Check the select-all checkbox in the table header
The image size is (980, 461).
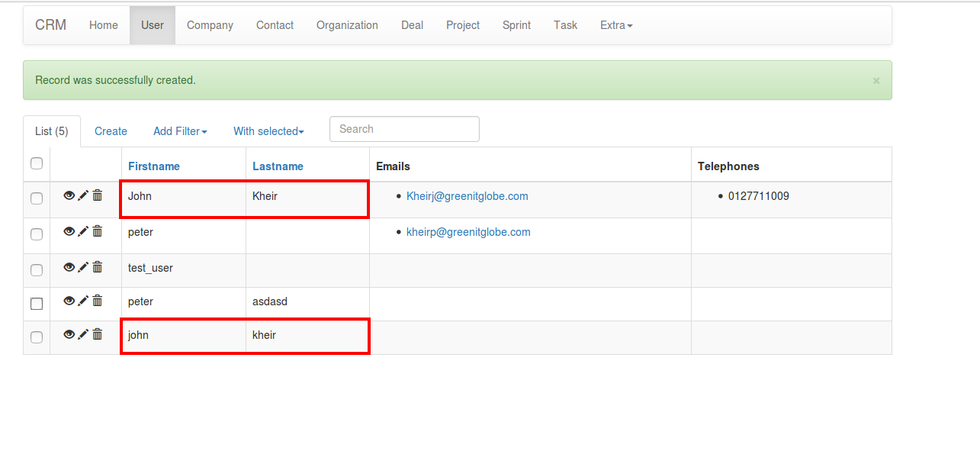pos(36,163)
